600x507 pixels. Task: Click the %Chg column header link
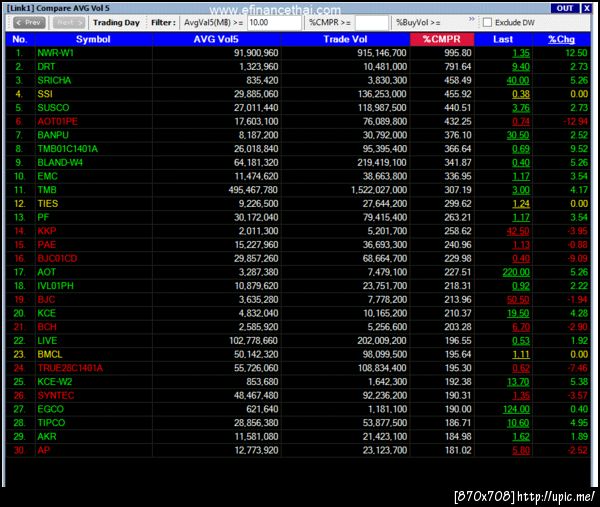pyautogui.click(x=561, y=39)
